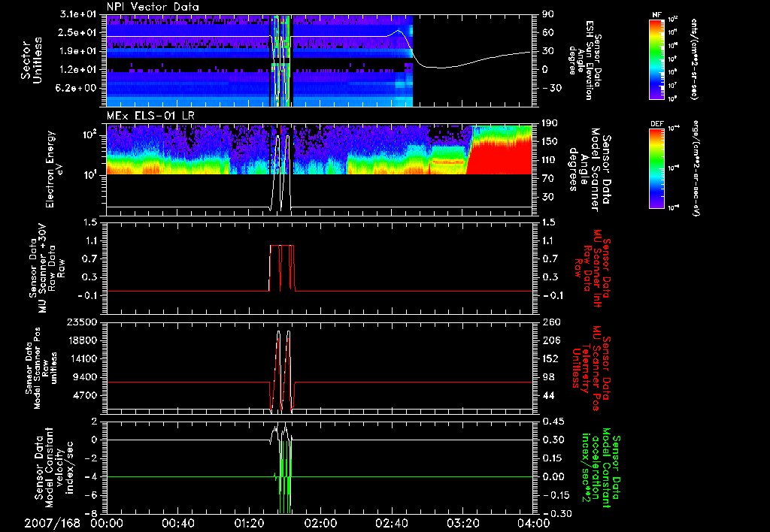Image resolution: width=770 pixels, height=532 pixels.
Task: Click the "152" telemetry tick label
Action: (x=550, y=358)
